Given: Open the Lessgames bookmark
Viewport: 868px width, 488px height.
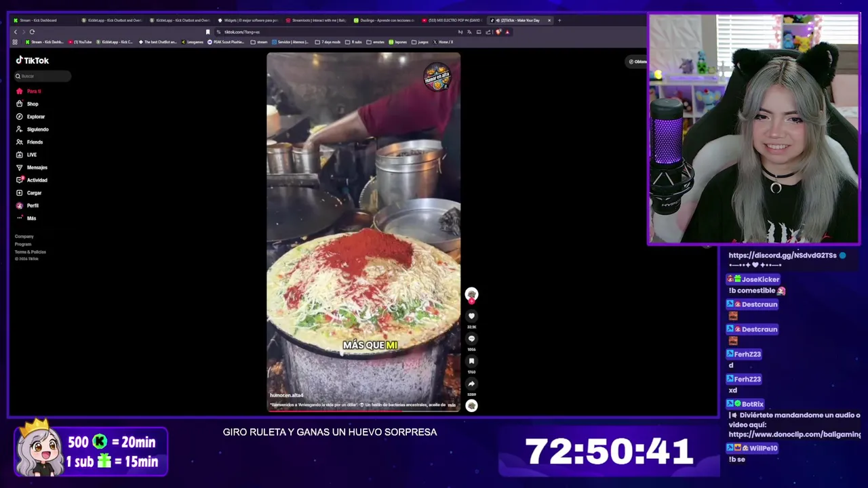Looking at the screenshot, I should 193,42.
